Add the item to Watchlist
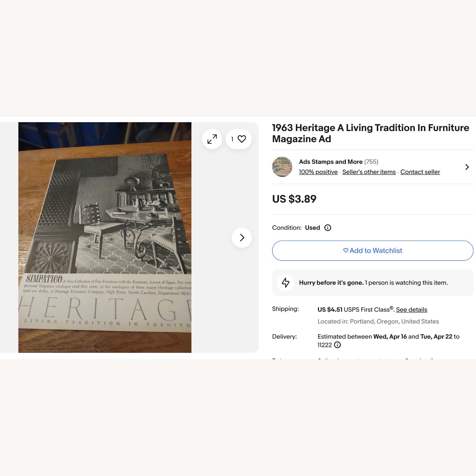This screenshot has height=476, width=476. (x=373, y=251)
